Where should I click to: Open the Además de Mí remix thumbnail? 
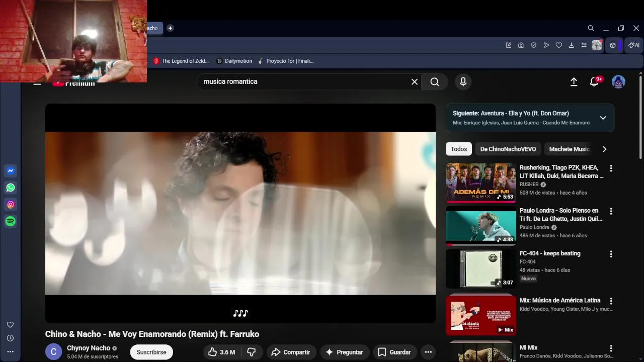pos(481,183)
